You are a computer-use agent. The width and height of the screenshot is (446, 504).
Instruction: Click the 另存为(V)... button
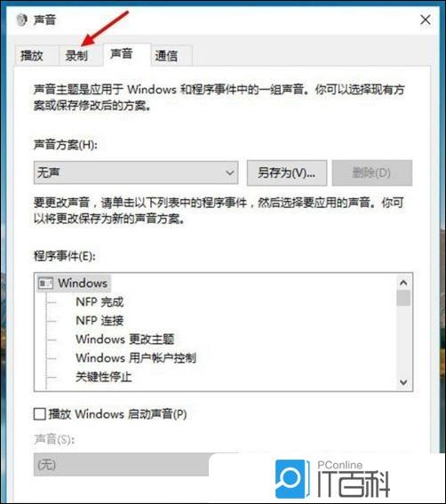287,173
